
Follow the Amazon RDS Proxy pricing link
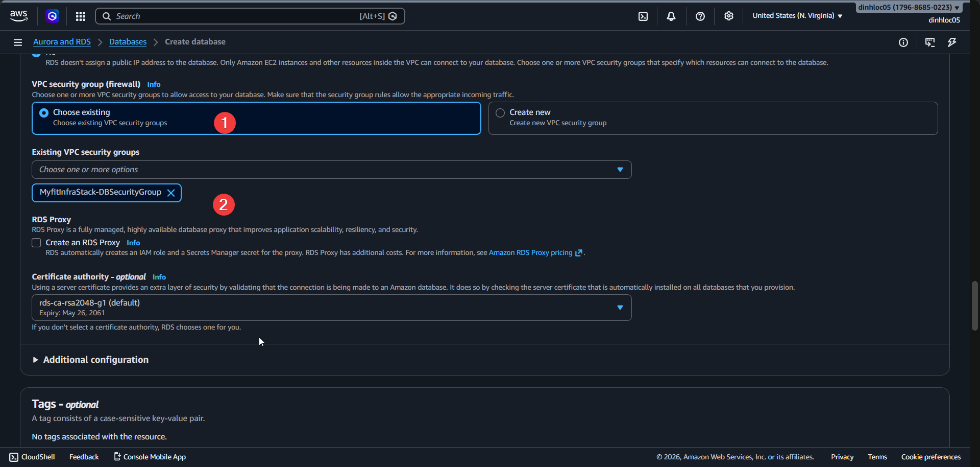tap(530, 252)
